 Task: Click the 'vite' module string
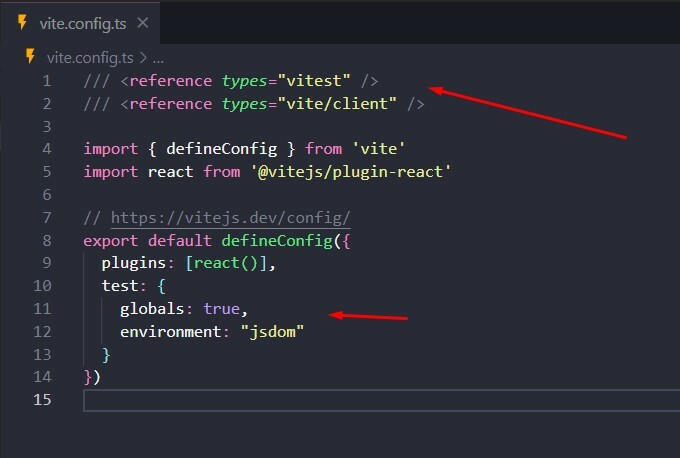[378, 149]
